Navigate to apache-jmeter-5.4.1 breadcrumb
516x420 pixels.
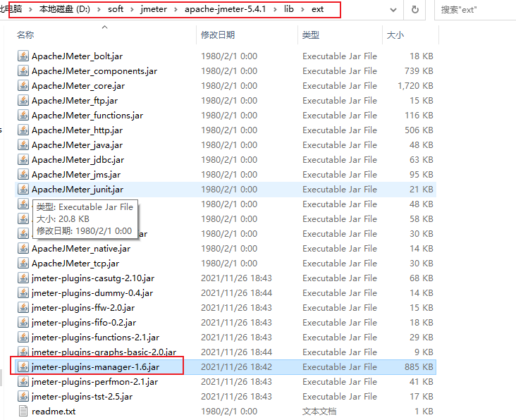tap(225, 9)
